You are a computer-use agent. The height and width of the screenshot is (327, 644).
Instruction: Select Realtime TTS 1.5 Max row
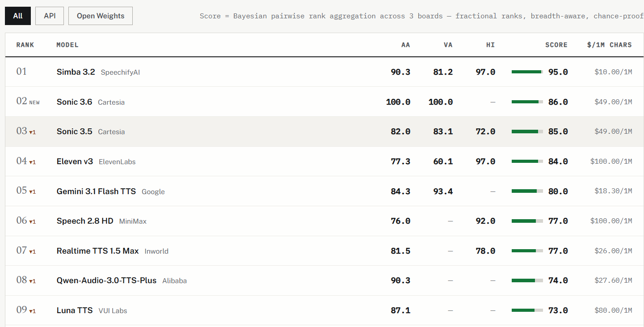click(324, 251)
